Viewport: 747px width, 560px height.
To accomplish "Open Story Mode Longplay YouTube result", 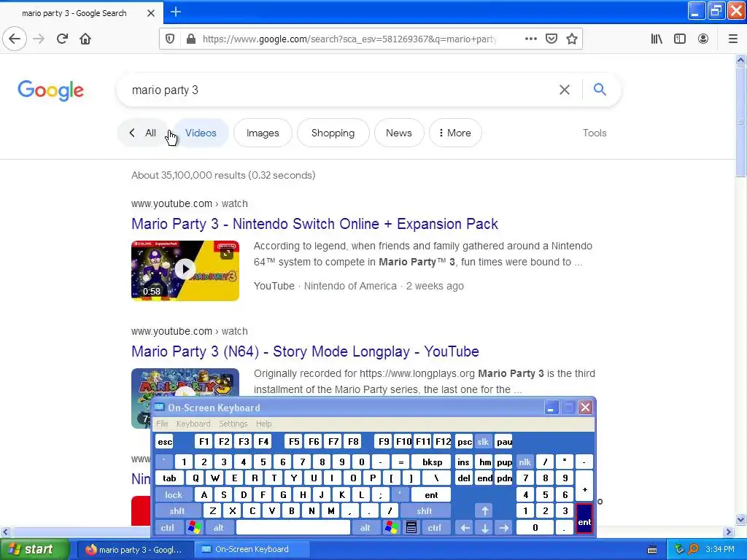I will [305, 351].
